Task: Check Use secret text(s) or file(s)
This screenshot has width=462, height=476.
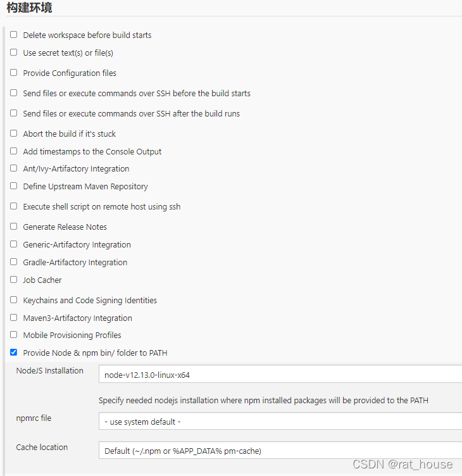Action: point(14,52)
